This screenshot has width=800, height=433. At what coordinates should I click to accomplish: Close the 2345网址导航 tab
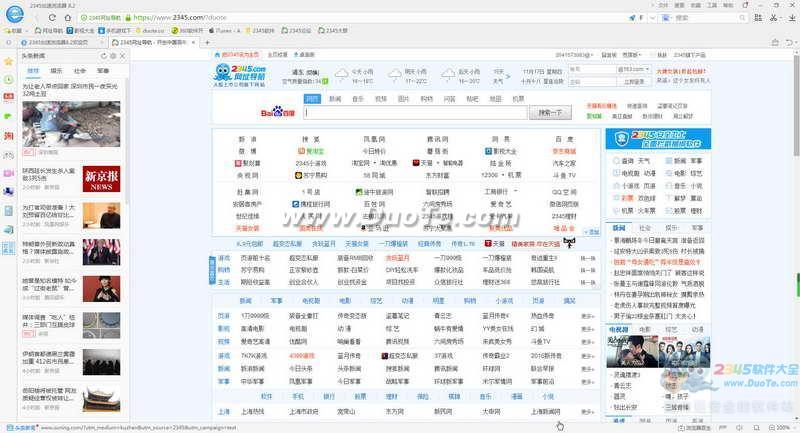193,42
